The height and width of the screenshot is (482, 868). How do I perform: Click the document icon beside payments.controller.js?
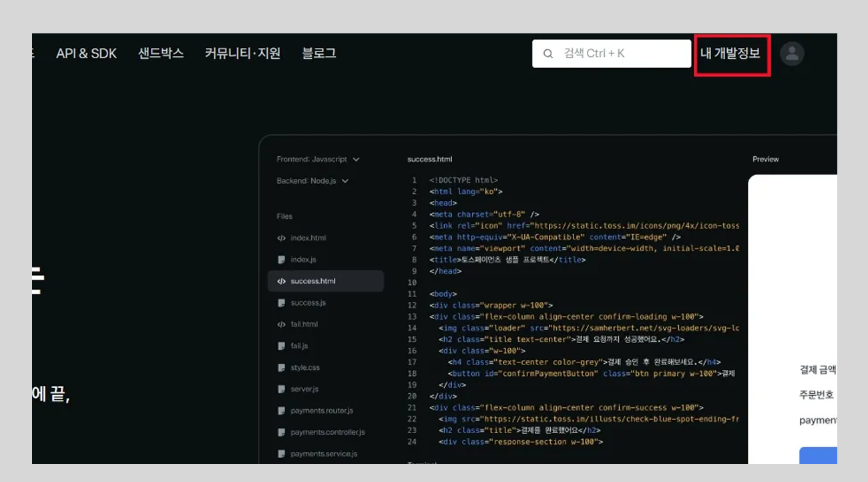(281, 432)
